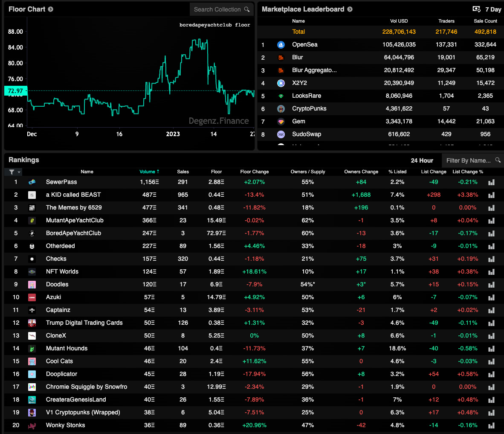Click the Azuki collection thumbnail
This screenshot has height=434, width=504.
[x=32, y=297]
